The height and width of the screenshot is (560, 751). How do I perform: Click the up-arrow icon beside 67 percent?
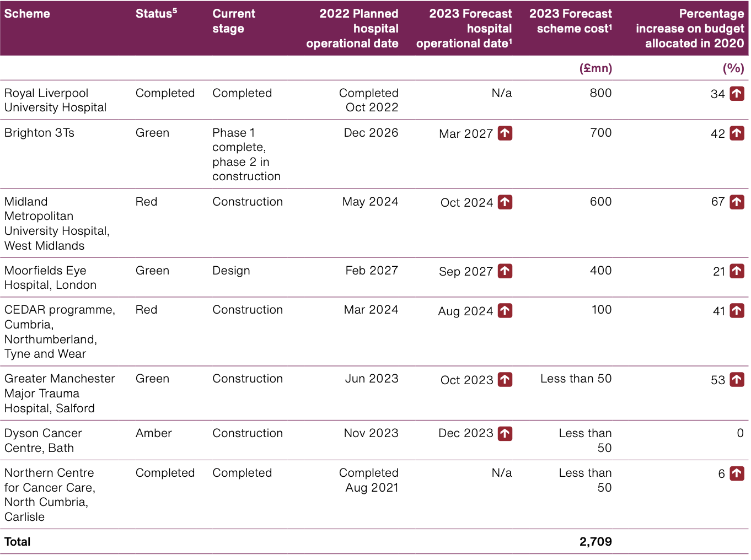pyautogui.click(x=737, y=202)
